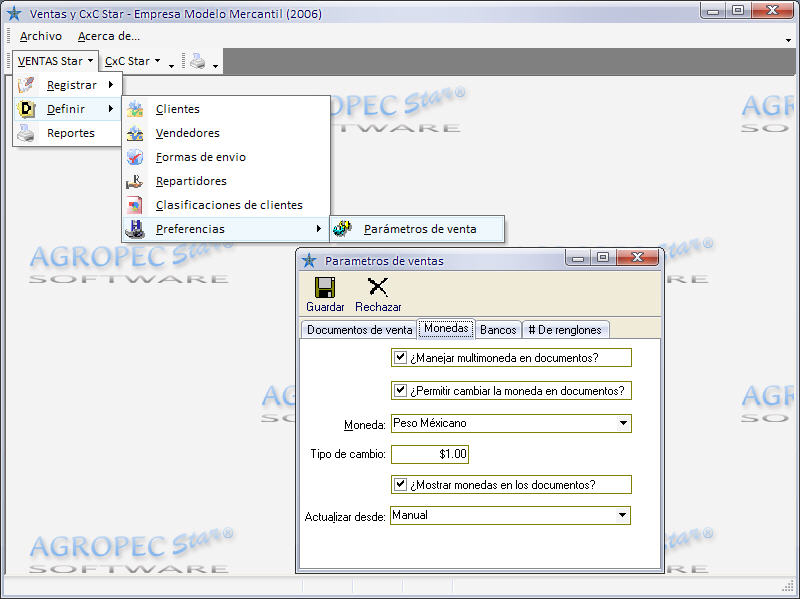Viewport: 800px width, 599px height.
Task: Select Clasificaciones de clientes entry
Action: pyautogui.click(x=226, y=205)
